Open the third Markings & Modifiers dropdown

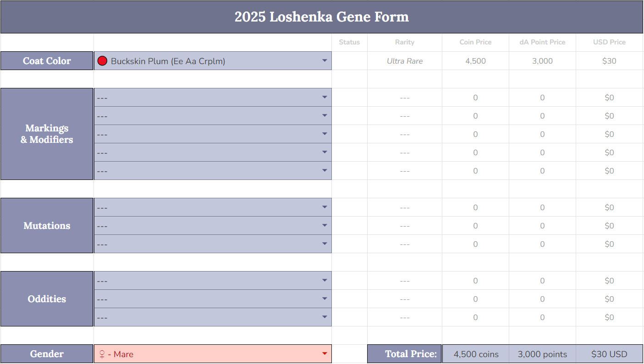(x=325, y=134)
